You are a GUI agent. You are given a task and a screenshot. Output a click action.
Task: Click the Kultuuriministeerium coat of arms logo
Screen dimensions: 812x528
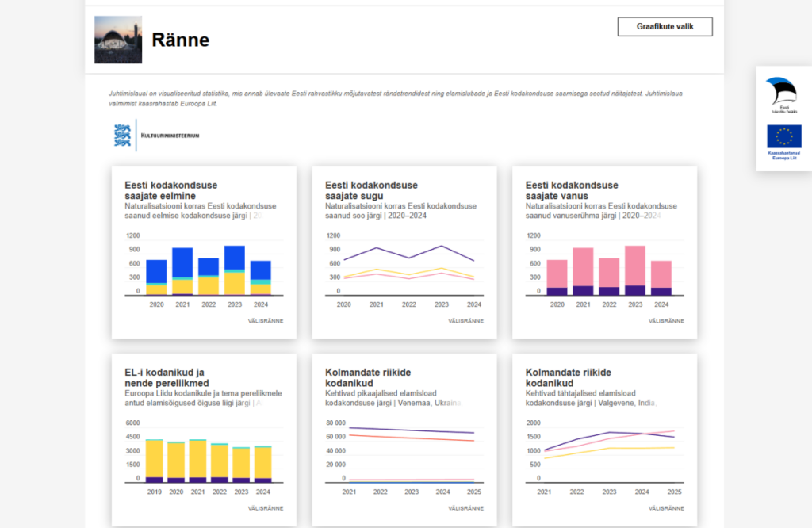pos(121,136)
